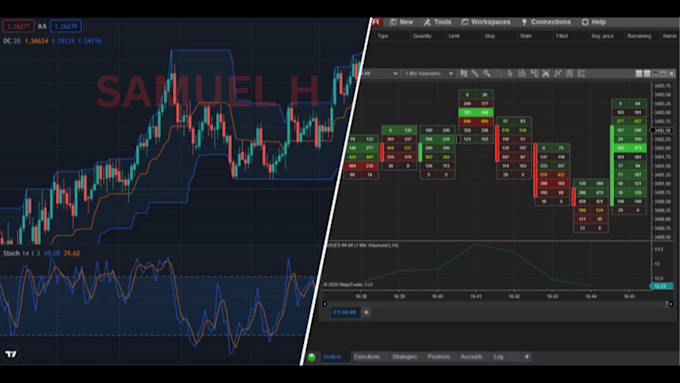This screenshot has width=680, height=383.
Task: Click the teal indicator value price marker
Action: (661, 286)
